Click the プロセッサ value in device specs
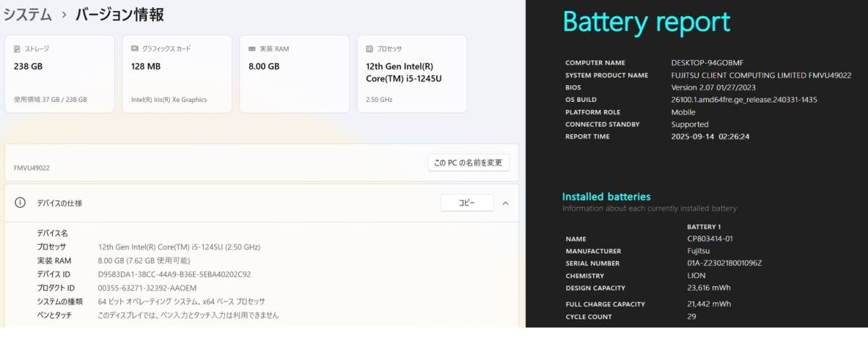This screenshot has height=339, width=868. pyautogui.click(x=179, y=247)
